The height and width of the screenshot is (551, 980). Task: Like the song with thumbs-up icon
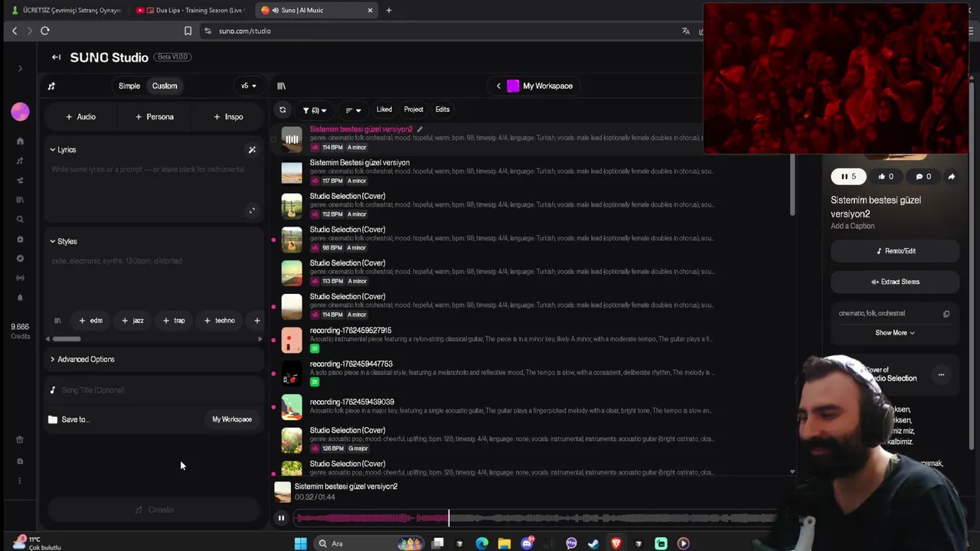[886, 177]
